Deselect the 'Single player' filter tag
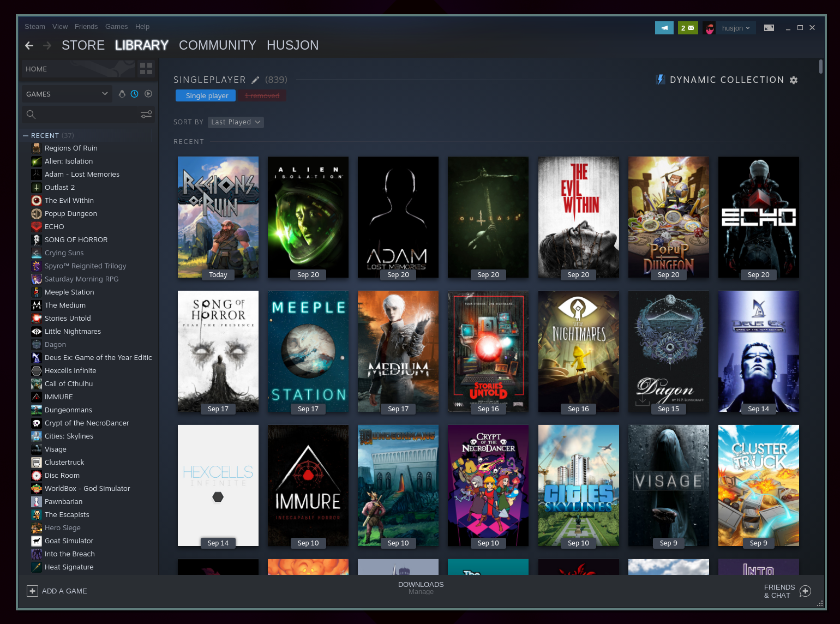The height and width of the screenshot is (624, 840). click(205, 95)
